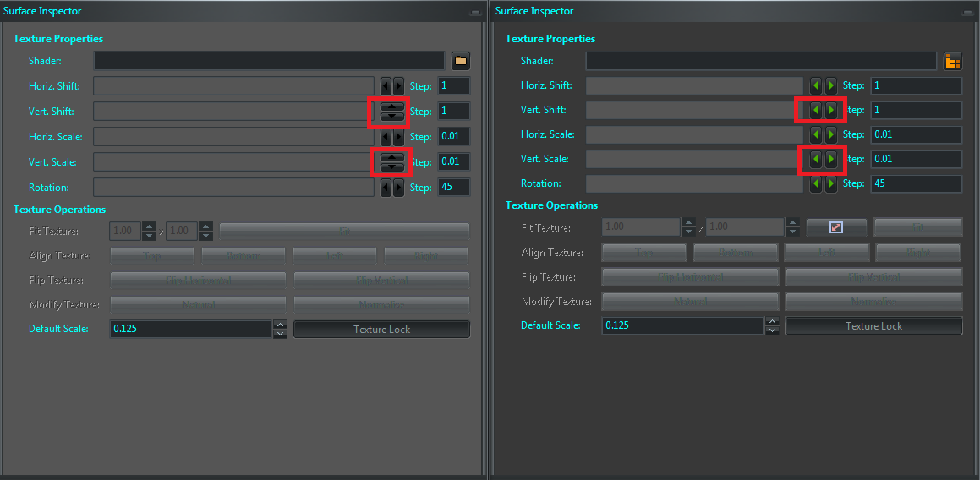This screenshot has height=480, width=980.
Task: Minimize the right Surface Inspector panel
Action: pyautogui.click(x=967, y=13)
